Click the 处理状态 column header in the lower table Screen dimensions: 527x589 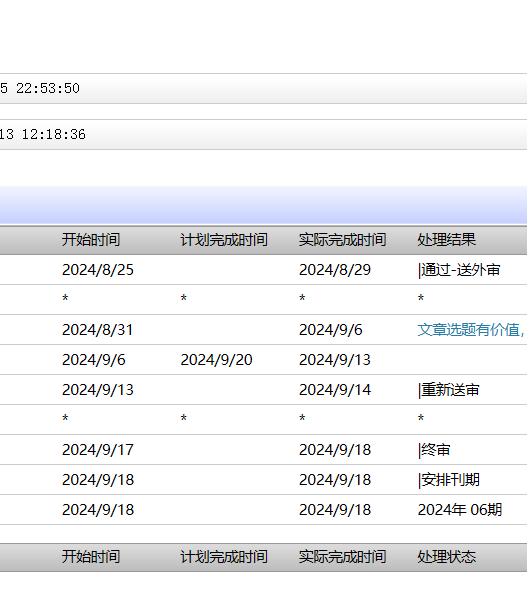(447, 557)
